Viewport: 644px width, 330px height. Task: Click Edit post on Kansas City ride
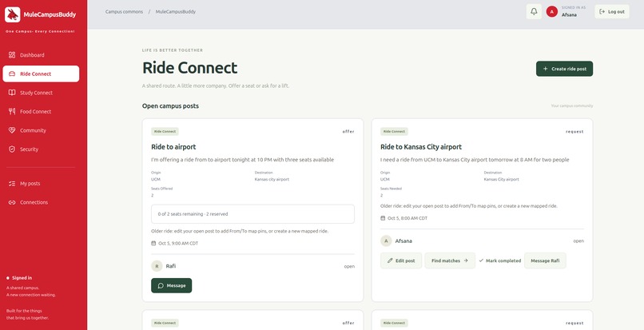tap(401, 260)
